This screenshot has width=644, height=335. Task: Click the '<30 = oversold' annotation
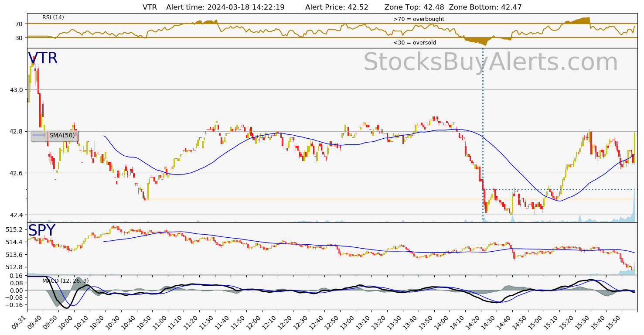415,43
